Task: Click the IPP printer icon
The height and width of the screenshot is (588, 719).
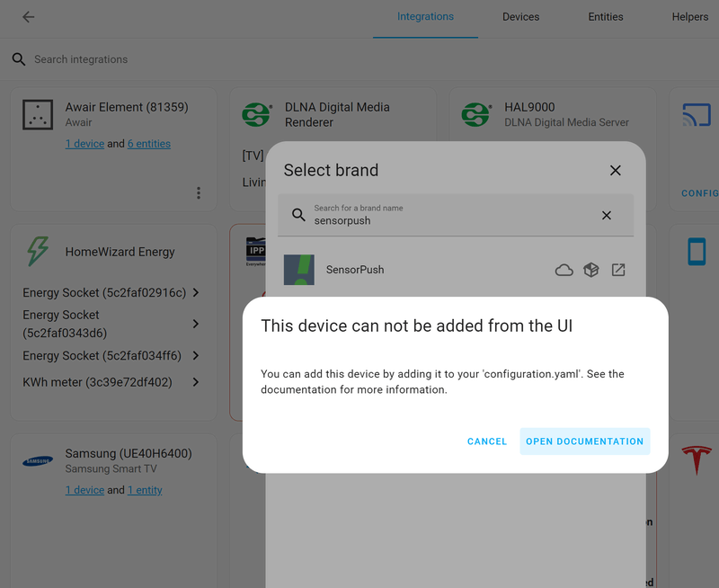Action: [x=255, y=252]
